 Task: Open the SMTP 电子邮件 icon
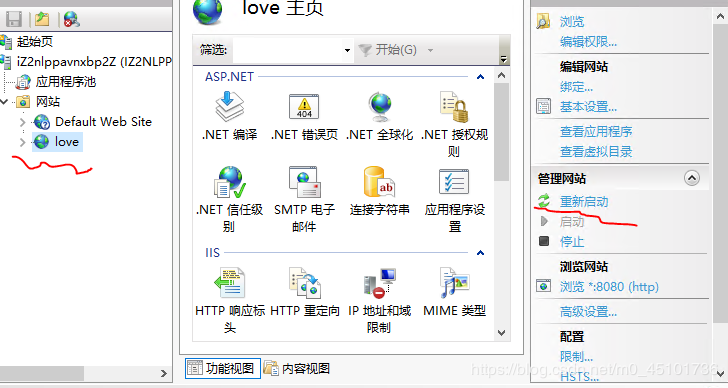[x=304, y=182]
